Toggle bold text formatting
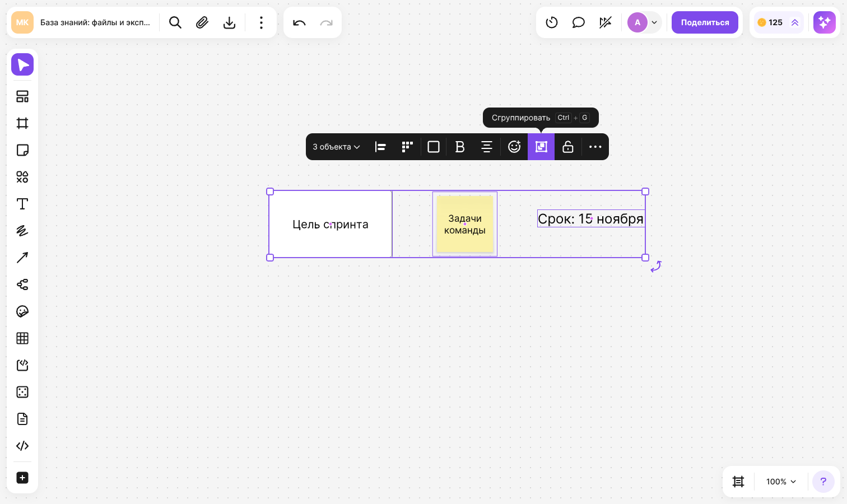 click(x=460, y=147)
